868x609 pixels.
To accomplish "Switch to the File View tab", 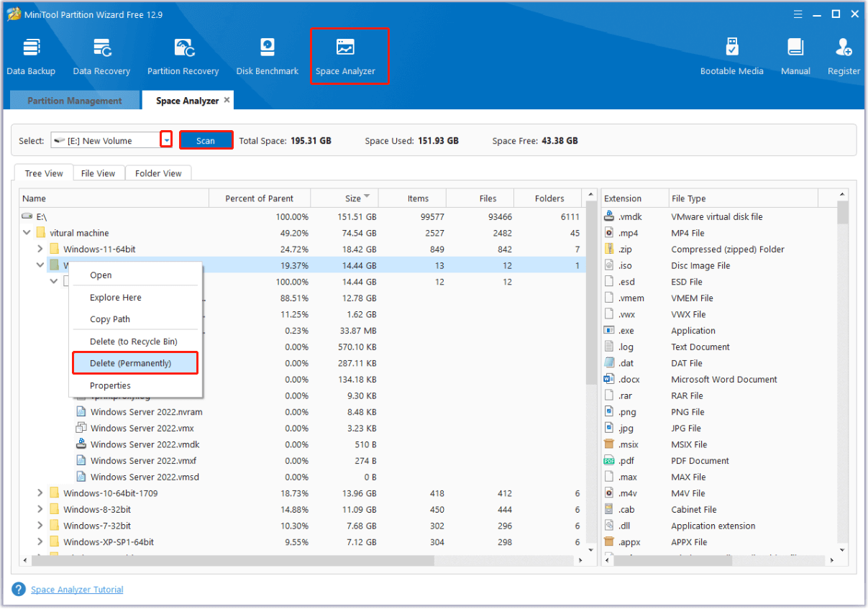I will [x=99, y=173].
